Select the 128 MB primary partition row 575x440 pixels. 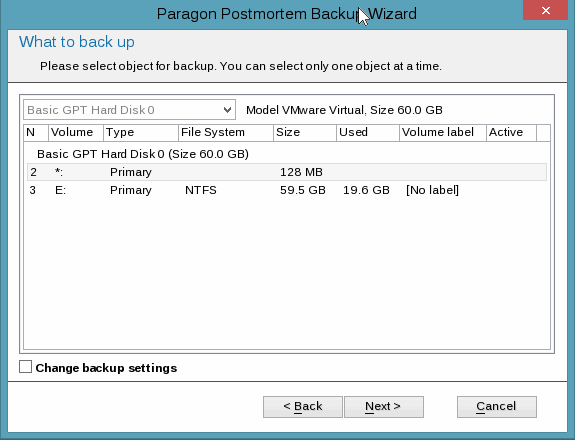point(287,172)
